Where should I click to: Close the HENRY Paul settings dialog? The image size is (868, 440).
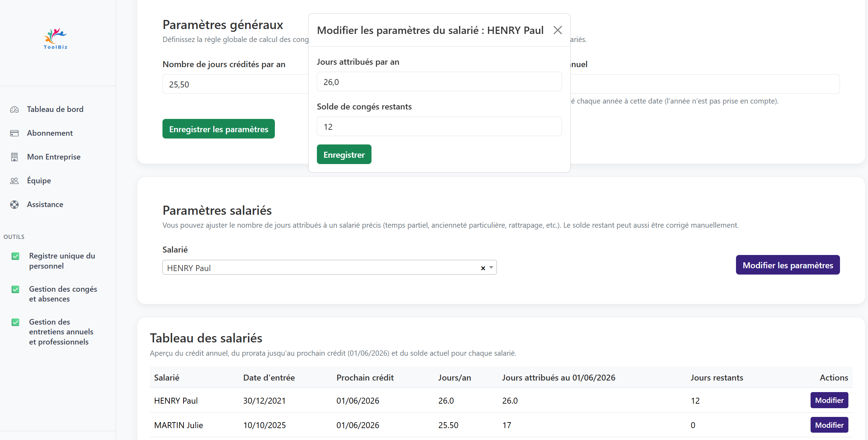point(557,30)
